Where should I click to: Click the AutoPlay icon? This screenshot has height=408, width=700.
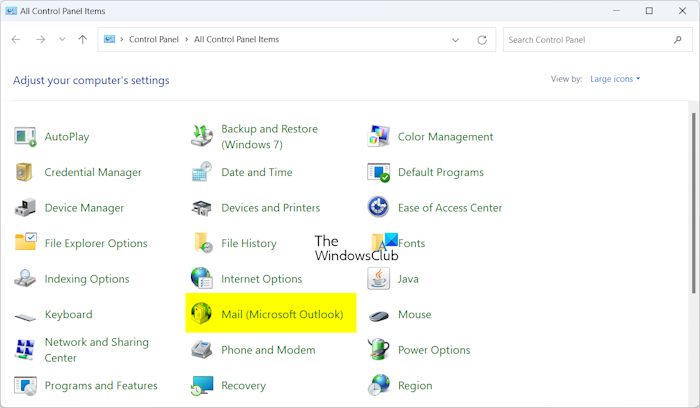[x=26, y=137]
